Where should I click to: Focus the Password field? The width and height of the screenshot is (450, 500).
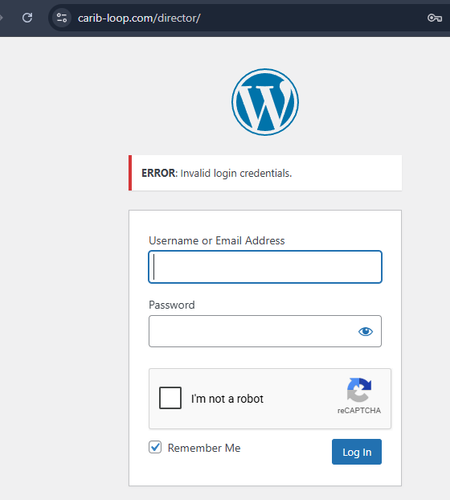[265, 331]
